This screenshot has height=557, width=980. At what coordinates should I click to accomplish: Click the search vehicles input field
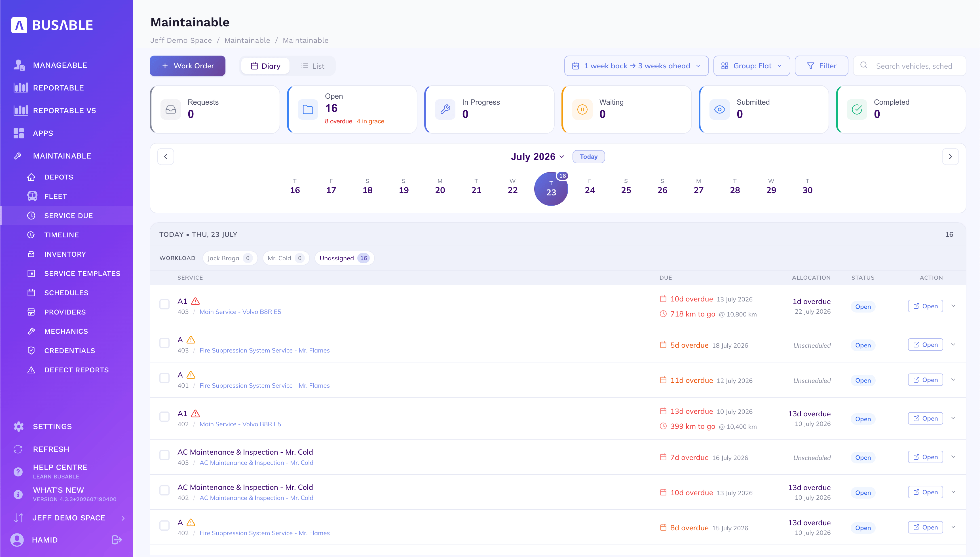coord(909,66)
